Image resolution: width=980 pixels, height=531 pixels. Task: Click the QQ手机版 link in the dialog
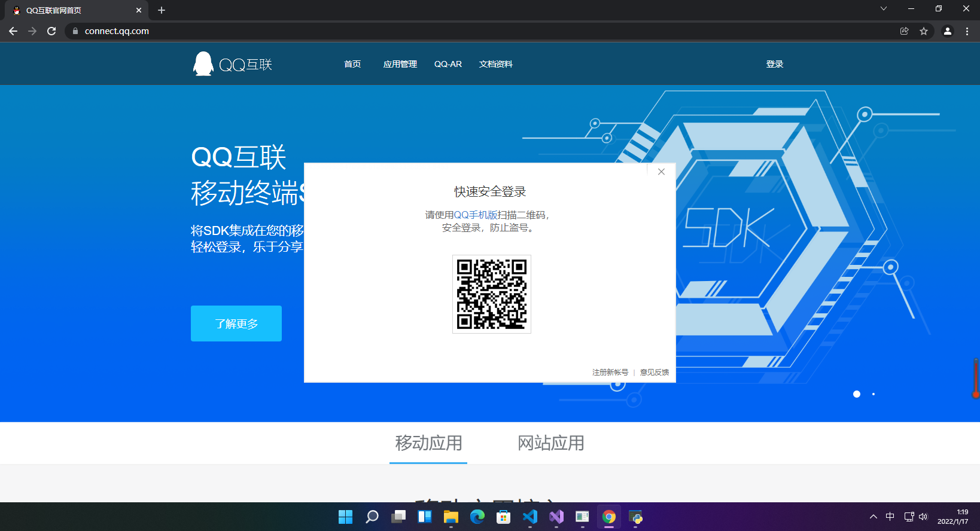point(476,215)
